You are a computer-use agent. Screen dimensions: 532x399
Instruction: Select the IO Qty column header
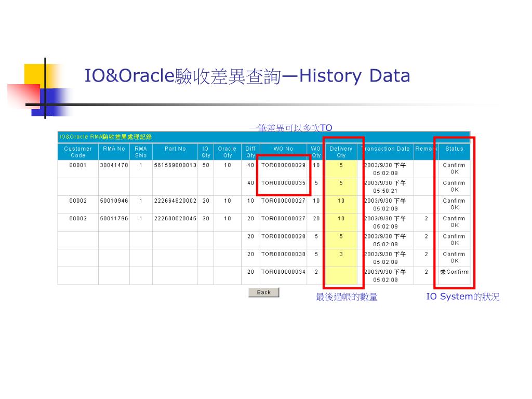click(x=206, y=152)
